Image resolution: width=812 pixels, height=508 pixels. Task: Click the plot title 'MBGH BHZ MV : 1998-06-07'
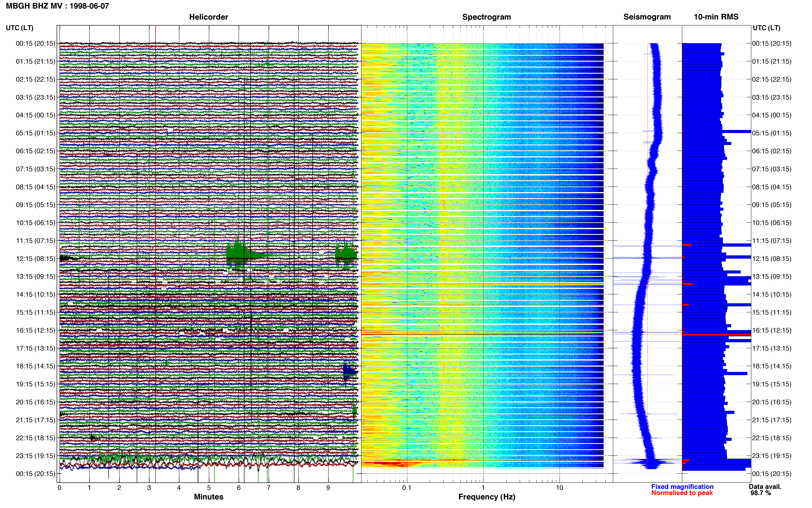coord(57,6)
